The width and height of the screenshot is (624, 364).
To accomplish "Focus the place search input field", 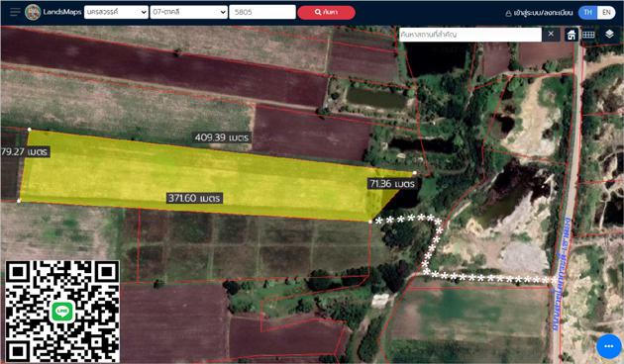I will click(470, 35).
